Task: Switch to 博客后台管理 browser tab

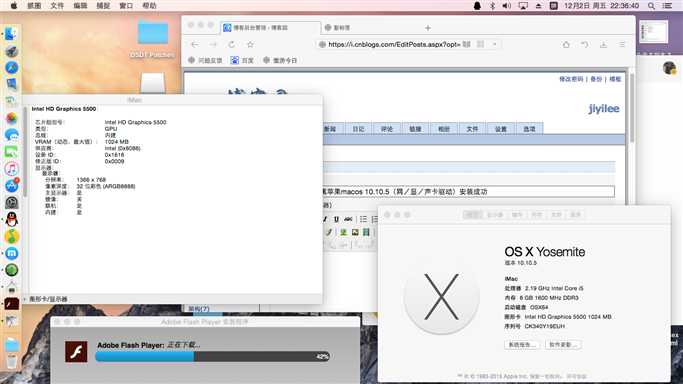Action: 270,27
